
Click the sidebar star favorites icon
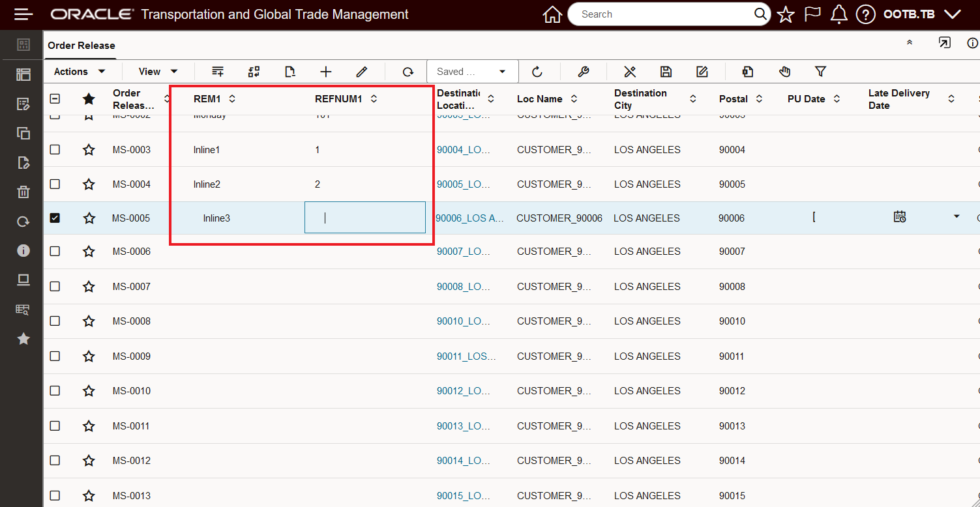tap(23, 338)
